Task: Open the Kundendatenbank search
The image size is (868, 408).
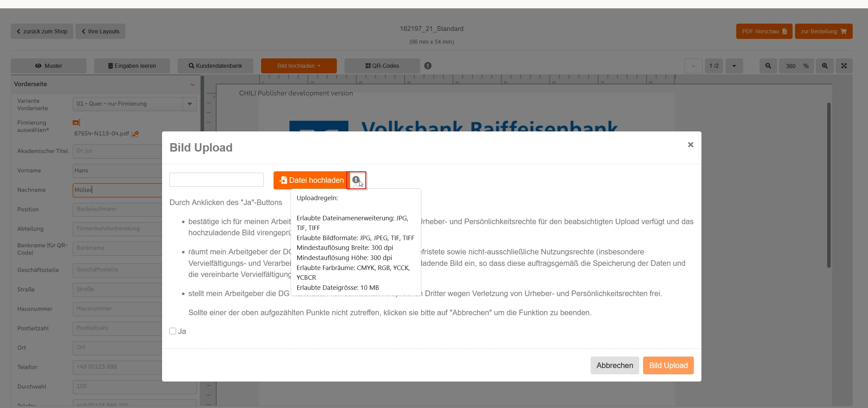Action: pos(216,66)
